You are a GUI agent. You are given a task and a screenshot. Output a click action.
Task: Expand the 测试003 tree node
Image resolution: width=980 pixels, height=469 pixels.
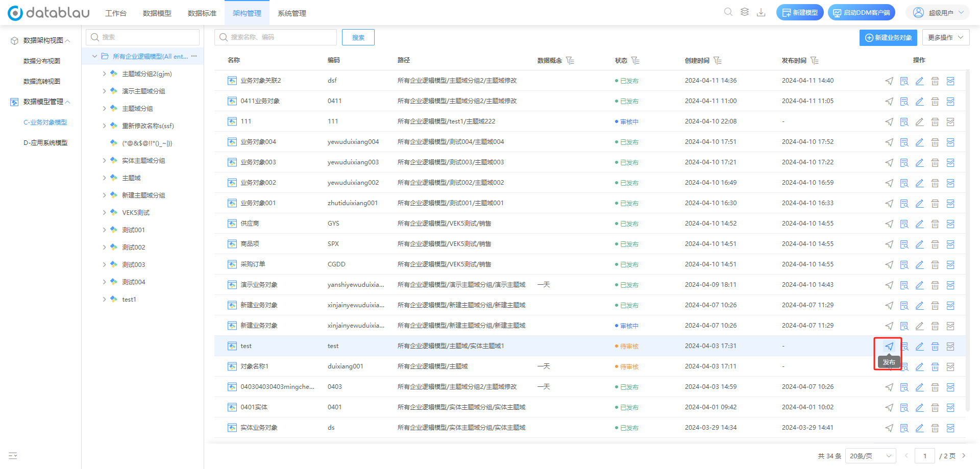click(x=104, y=265)
